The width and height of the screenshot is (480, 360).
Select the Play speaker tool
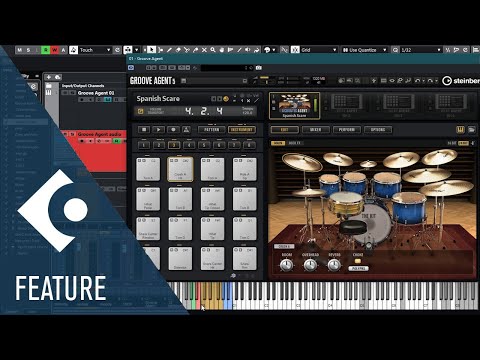pos(248,50)
